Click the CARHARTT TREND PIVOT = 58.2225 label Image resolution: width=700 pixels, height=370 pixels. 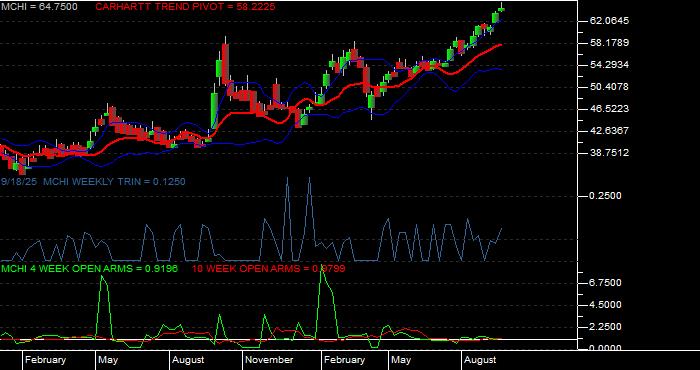(185, 7)
